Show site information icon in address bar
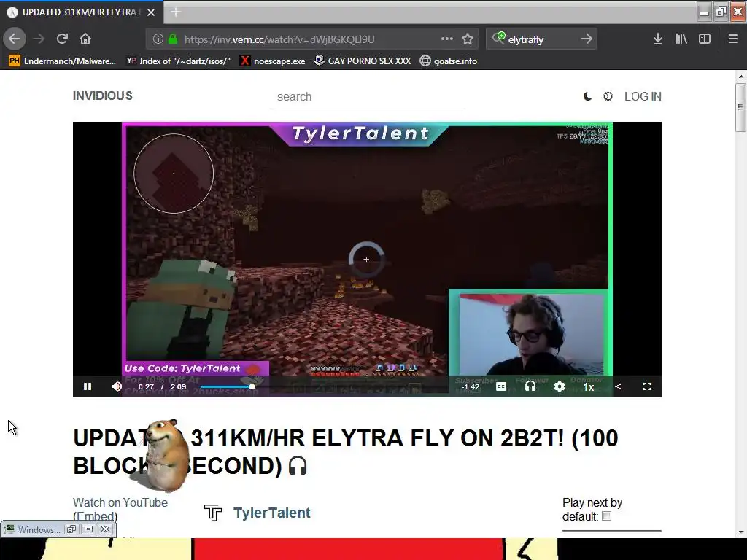Image resolution: width=747 pixels, height=560 pixels. pyautogui.click(x=158, y=39)
